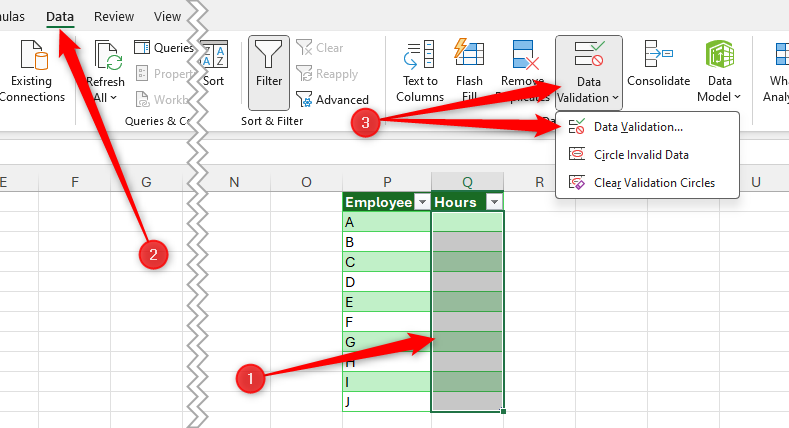Click employee cell J
The image size is (789, 428).
(x=386, y=401)
